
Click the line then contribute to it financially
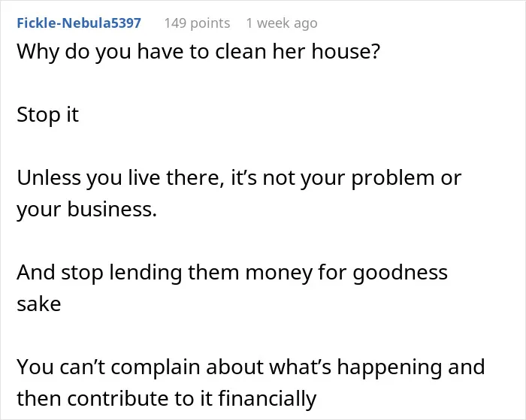[x=167, y=399]
